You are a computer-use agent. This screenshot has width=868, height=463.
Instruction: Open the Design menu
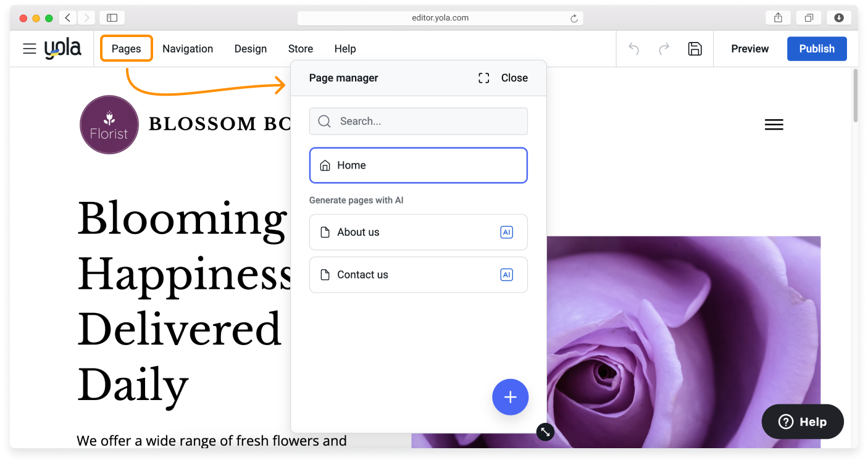pyautogui.click(x=251, y=49)
